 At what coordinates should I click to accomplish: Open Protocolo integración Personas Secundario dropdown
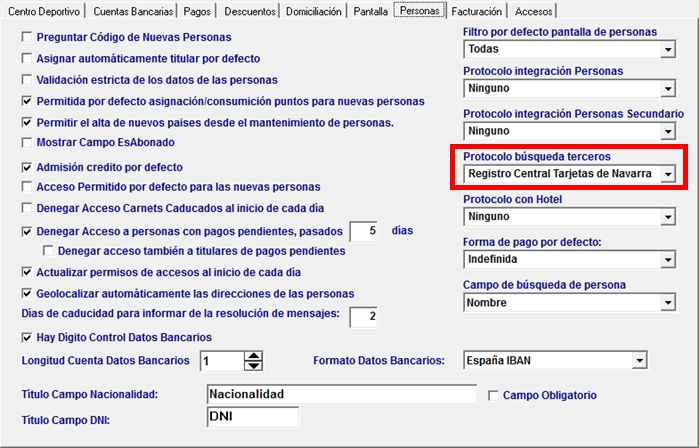(667, 132)
